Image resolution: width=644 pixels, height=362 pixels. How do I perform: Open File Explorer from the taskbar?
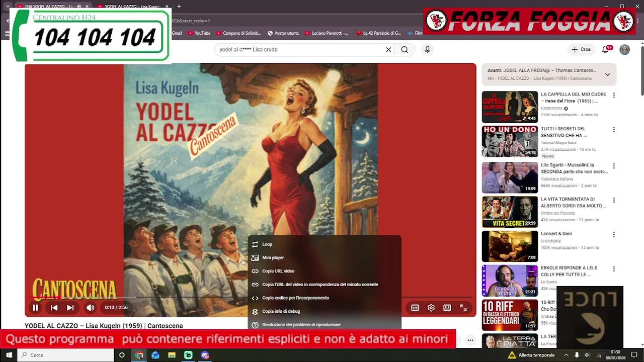172,355
